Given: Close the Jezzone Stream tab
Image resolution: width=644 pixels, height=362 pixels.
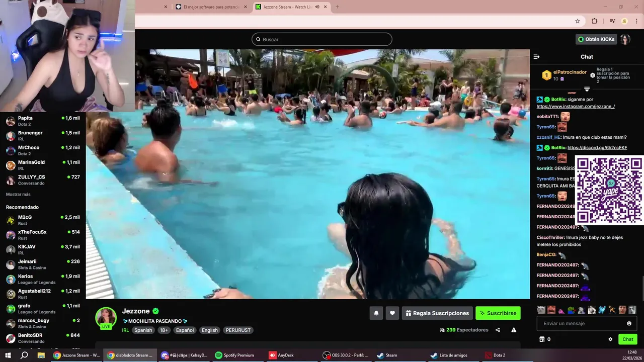Looking at the screenshot, I should coord(326,7).
